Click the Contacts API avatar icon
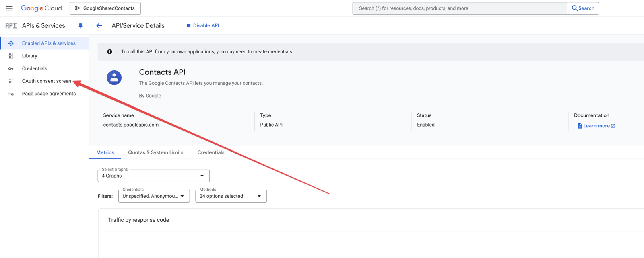 coord(114,77)
